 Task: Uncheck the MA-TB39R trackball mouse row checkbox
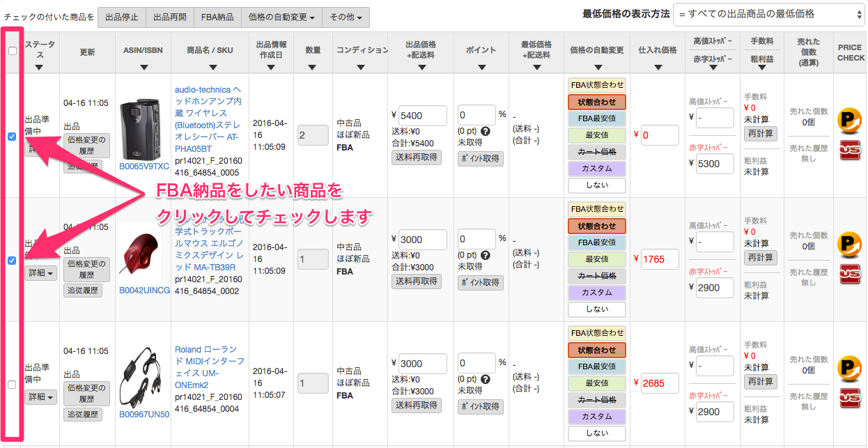[x=12, y=261]
